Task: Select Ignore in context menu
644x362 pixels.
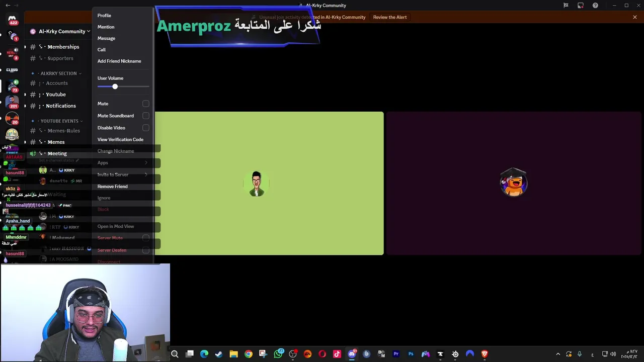Action: click(104, 198)
